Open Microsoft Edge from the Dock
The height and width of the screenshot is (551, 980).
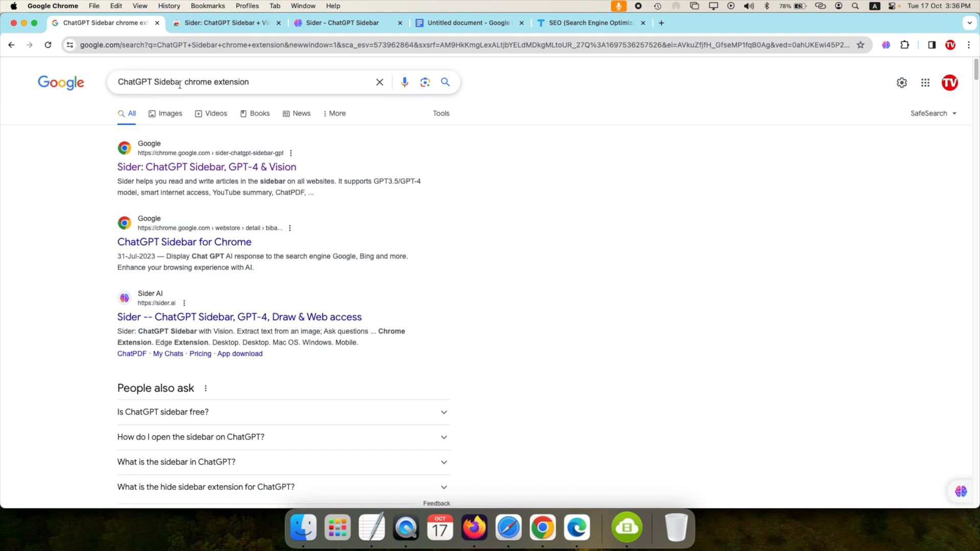click(577, 528)
